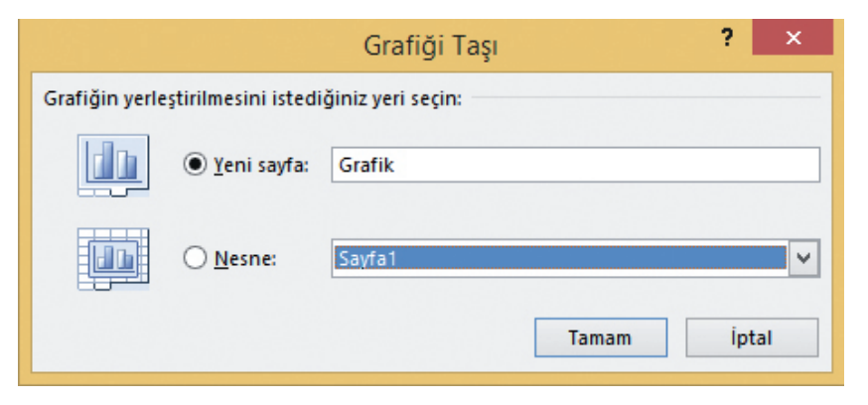Open help with the question mark
The width and height of the screenshot is (868, 405).
pyautogui.click(x=728, y=40)
